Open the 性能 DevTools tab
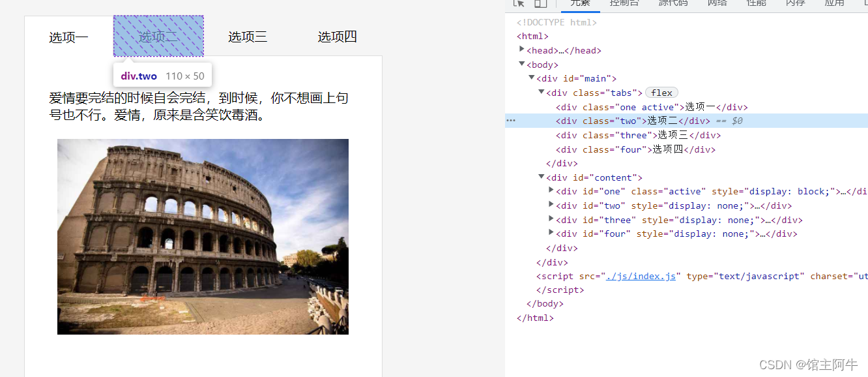Image resolution: width=868 pixels, height=377 pixels. pyautogui.click(x=757, y=3)
